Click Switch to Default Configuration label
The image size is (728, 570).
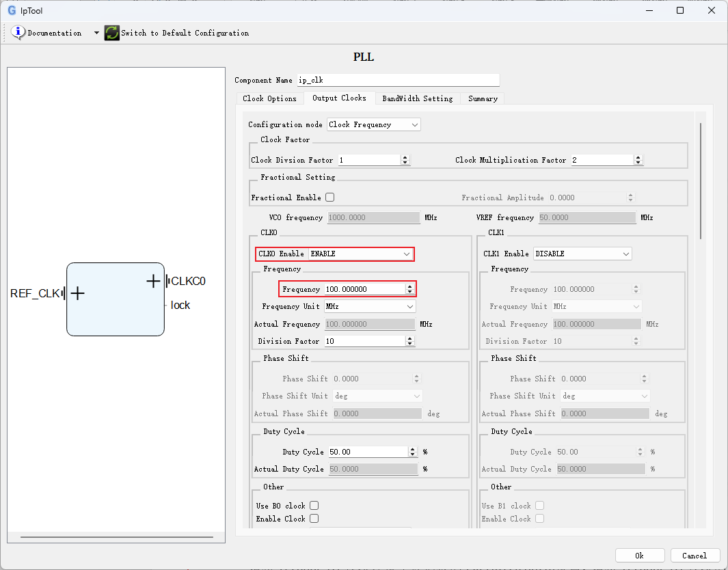pyautogui.click(x=185, y=33)
